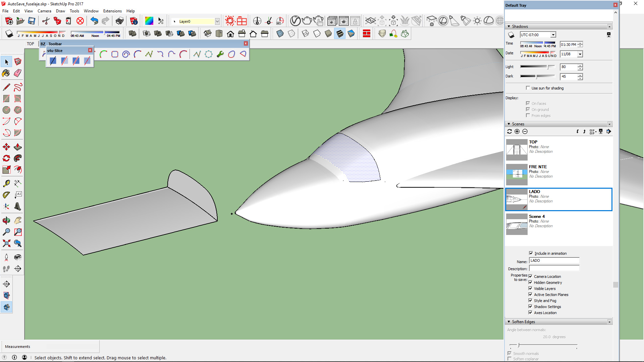Click the Undo arrow in toolbar
Screen dimensions: 644x362
point(94,21)
